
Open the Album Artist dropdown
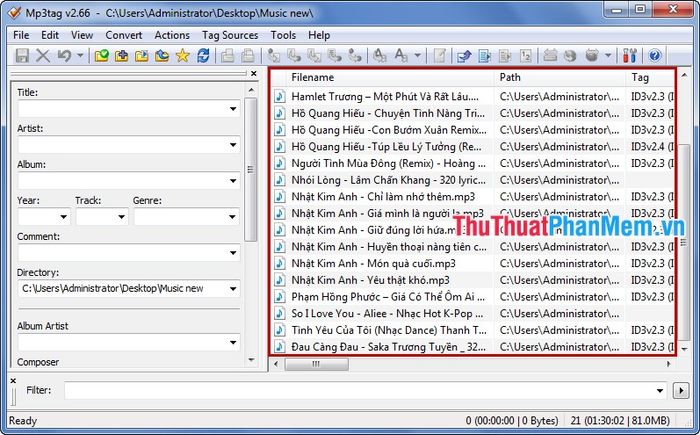(x=233, y=343)
